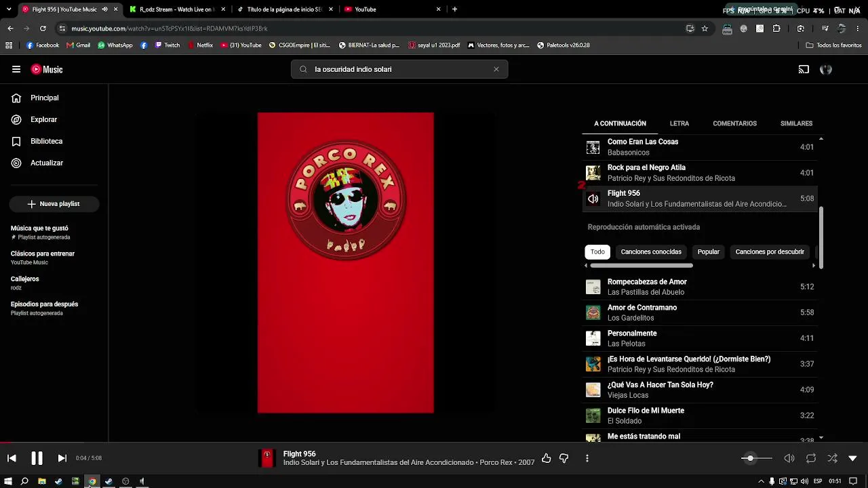This screenshot has height=488, width=868.
Task: Select the song Personalmente by Las Pelotas
Action: click(x=701, y=338)
